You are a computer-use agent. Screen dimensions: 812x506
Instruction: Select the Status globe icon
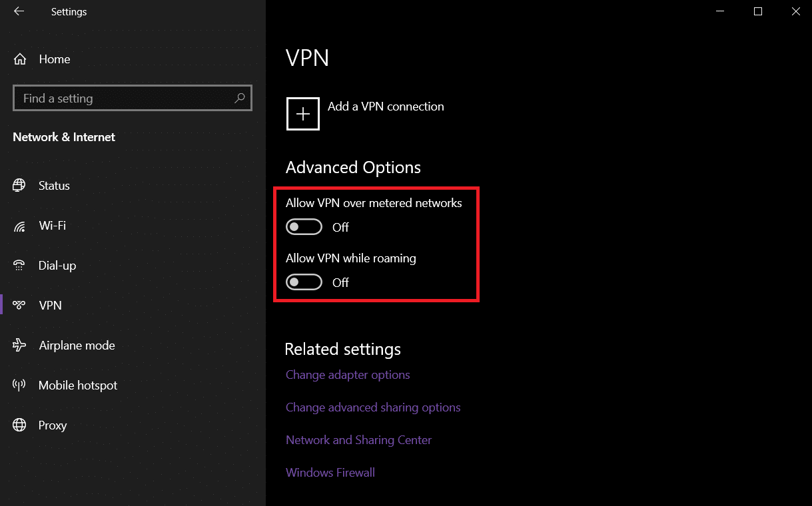[19, 186]
